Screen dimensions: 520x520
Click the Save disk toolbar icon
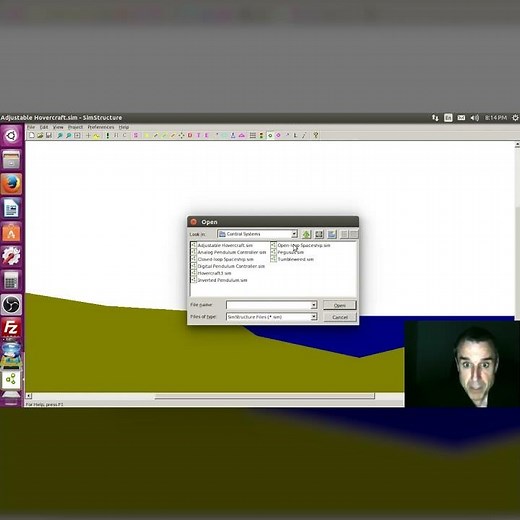tap(49, 135)
